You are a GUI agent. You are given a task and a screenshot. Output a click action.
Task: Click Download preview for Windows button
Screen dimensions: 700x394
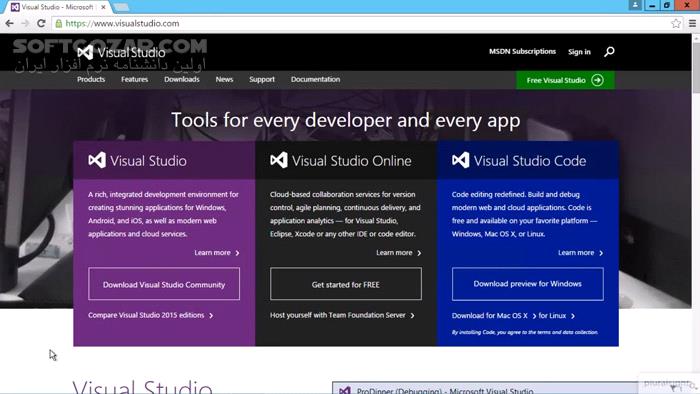(527, 284)
